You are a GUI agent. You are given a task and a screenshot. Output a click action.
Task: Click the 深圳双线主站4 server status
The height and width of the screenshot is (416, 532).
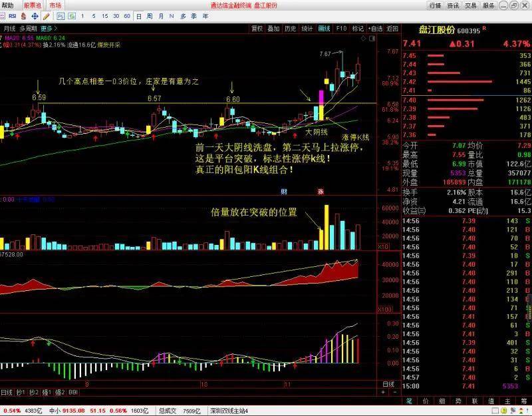click(229, 411)
